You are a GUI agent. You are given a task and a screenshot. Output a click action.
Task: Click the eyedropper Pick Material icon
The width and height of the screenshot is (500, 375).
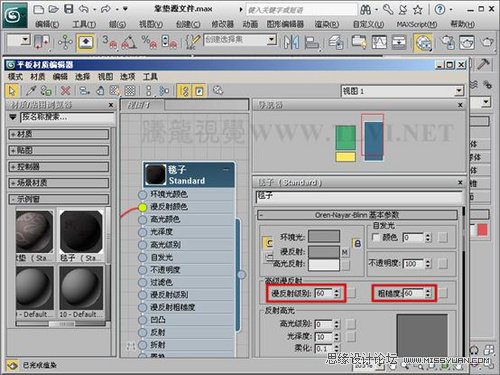pos(31,91)
